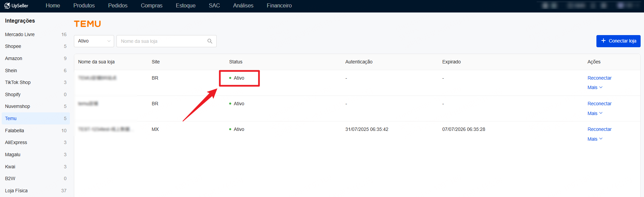Image resolution: width=644 pixels, height=197 pixels.
Task: Expand Mais for the second BR store
Action: (595, 113)
